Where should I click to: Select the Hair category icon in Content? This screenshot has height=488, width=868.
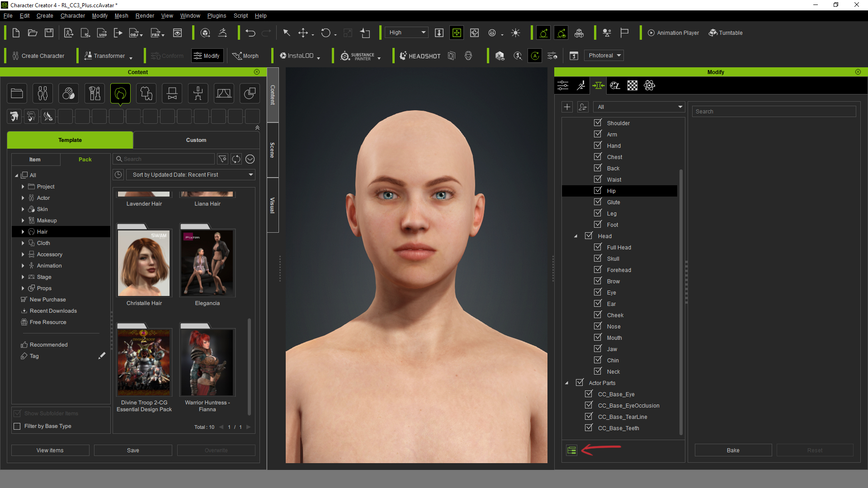(120, 94)
